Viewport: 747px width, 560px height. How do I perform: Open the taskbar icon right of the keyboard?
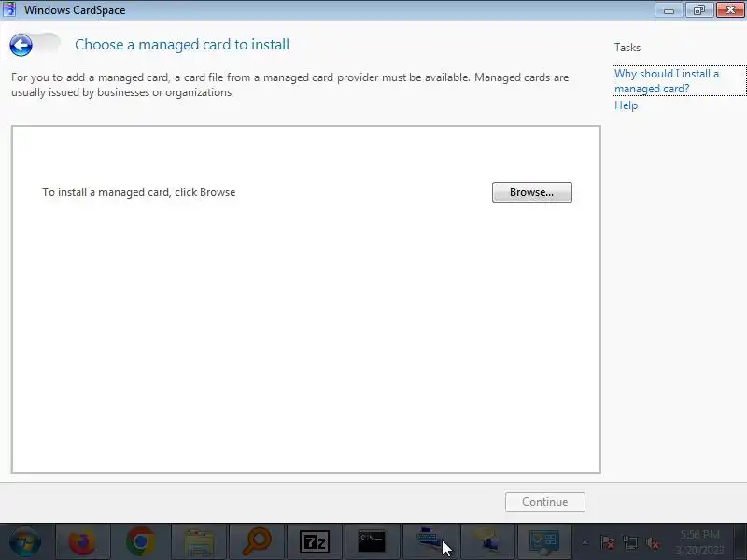tap(486, 542)
